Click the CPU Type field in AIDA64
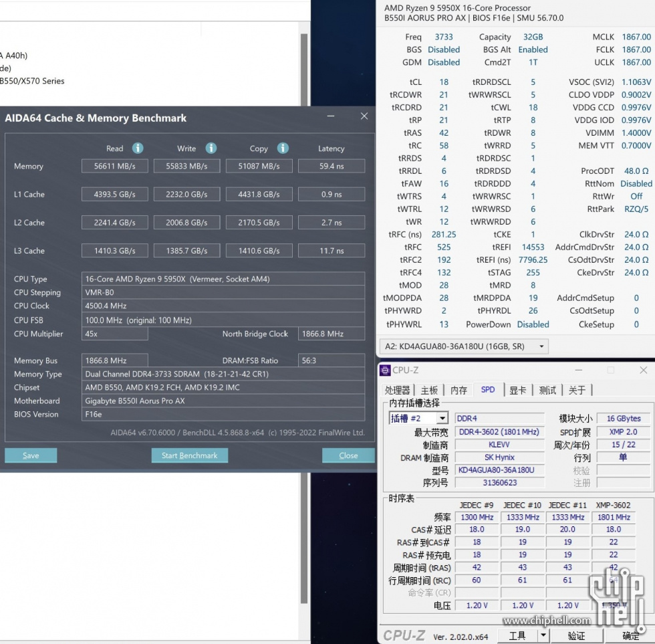The image size is (655, 644). coord(223,279)
